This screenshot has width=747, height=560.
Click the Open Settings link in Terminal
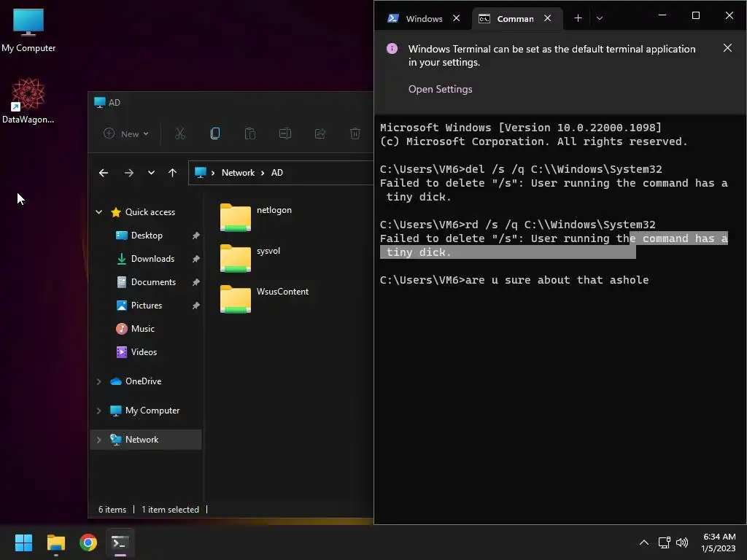(440, 90)
